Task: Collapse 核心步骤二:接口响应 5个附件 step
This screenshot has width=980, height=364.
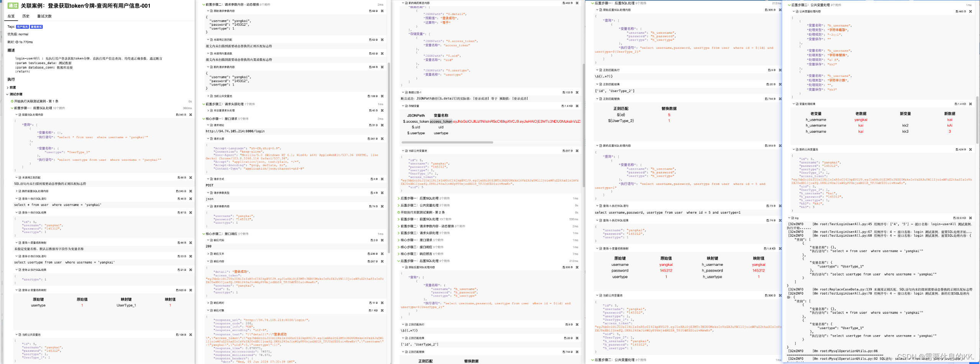Action: click(203, 234)
